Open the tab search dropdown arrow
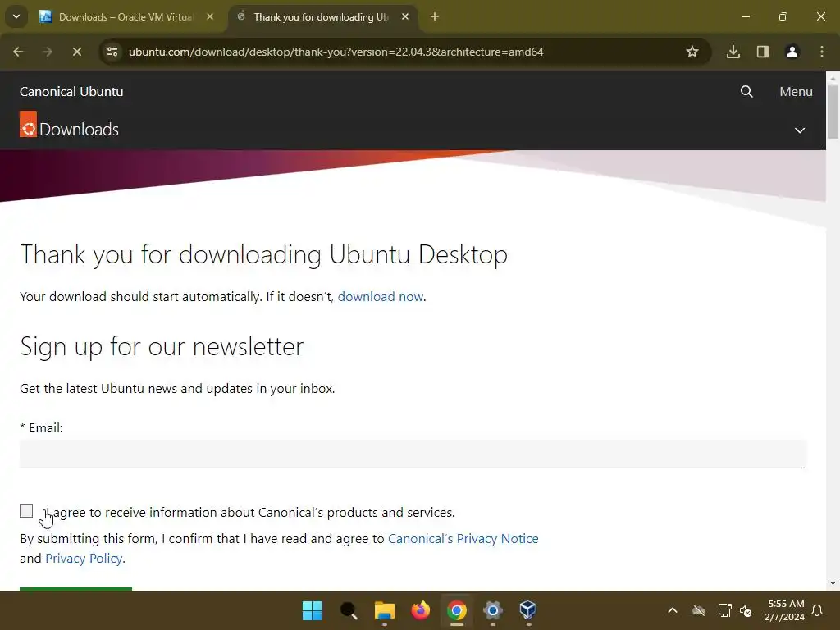Screen dimensions: 840x630 pos(16,16)
